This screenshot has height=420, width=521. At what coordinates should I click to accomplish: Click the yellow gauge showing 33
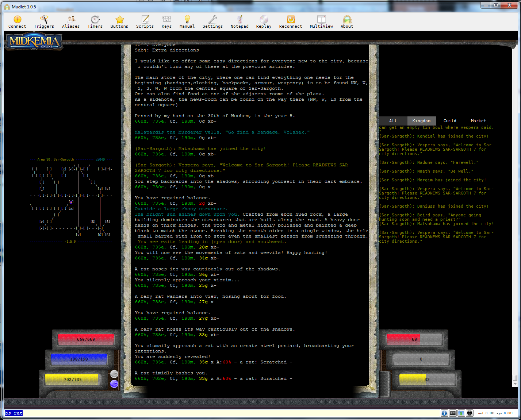427,379
